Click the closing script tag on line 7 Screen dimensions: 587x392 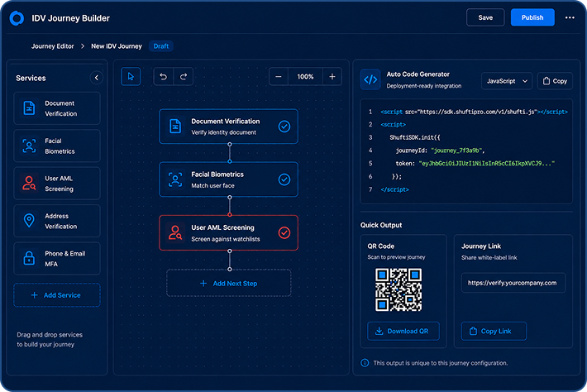coord(394,189)
